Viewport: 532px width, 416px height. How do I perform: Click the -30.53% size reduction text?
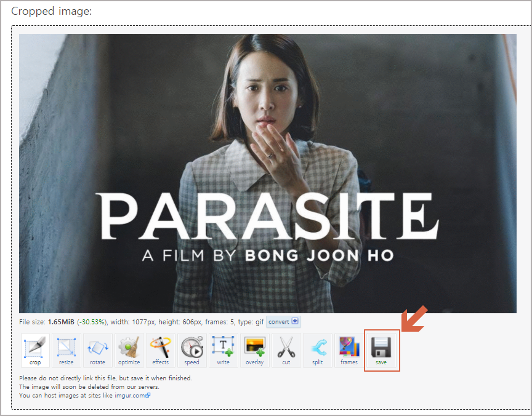click(x=91, y=322)
